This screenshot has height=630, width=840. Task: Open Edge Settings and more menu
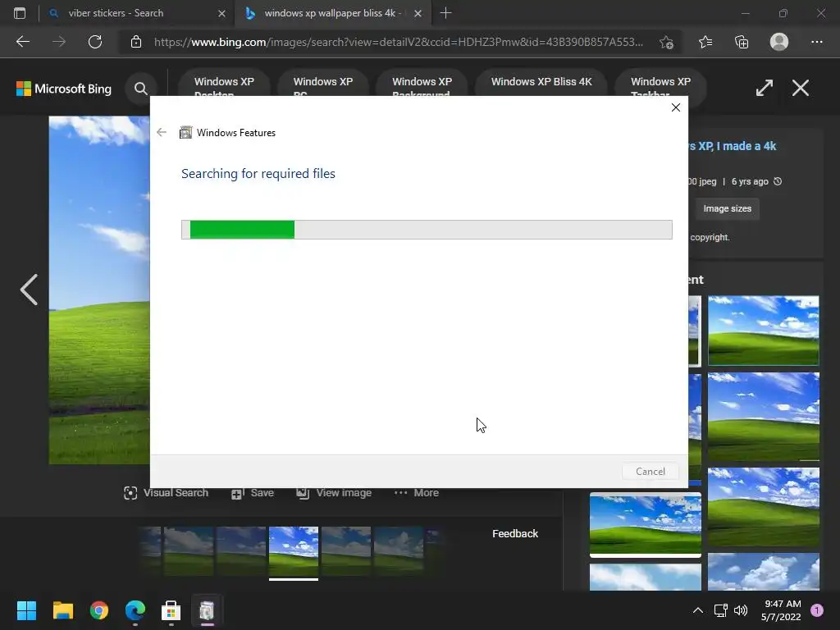816,42
